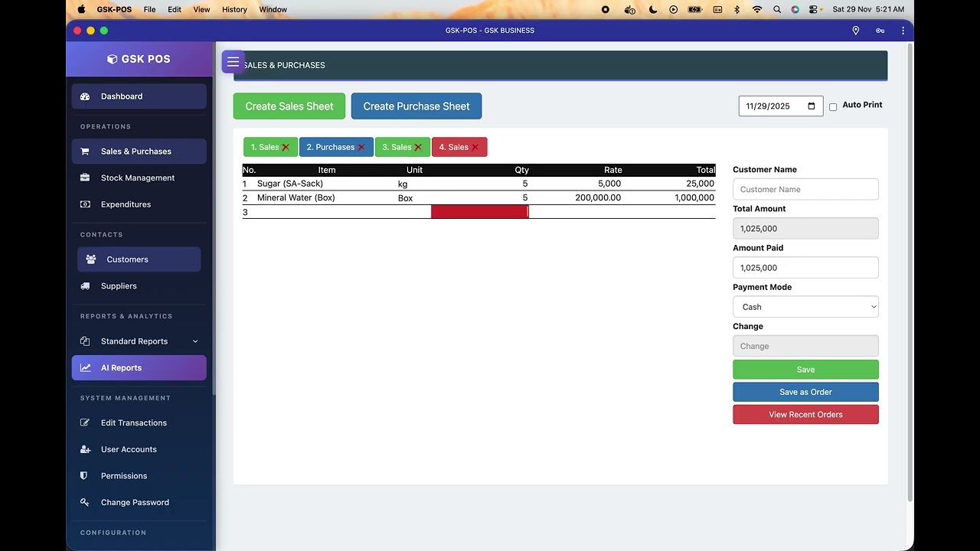Screen dimensions: 980x551
Task: Click the Total Amount field showing 1,025,000
Action: (805, 228)
